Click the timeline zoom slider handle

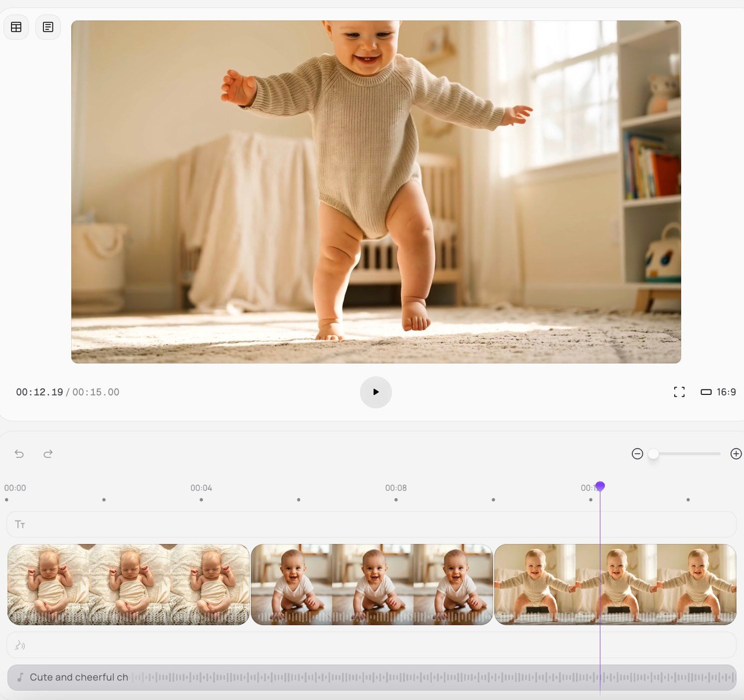653,454
